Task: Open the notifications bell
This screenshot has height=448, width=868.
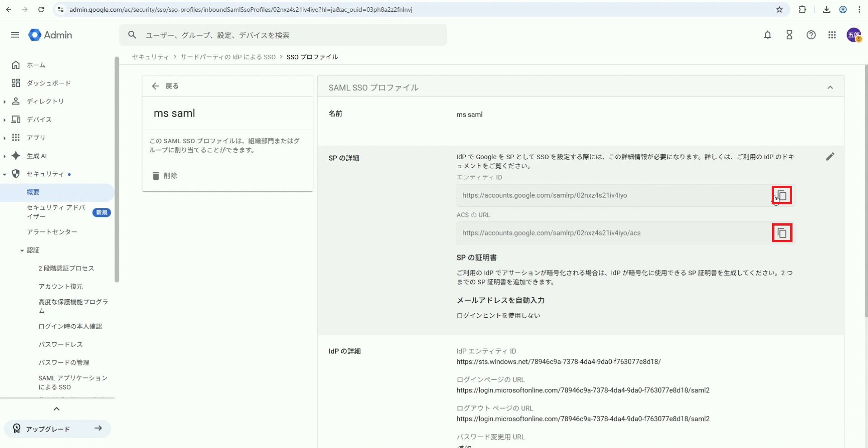Action: (767, 35)
